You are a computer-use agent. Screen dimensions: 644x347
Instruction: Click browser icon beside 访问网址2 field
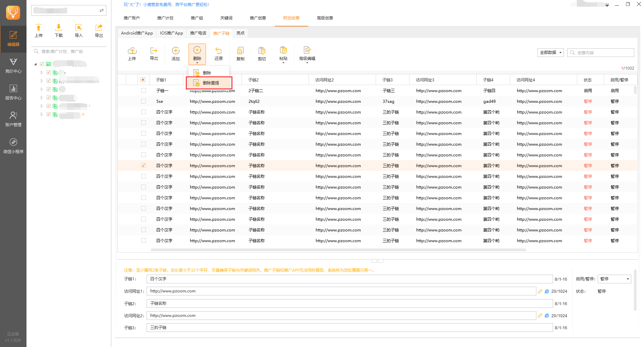tap(547, 316)
